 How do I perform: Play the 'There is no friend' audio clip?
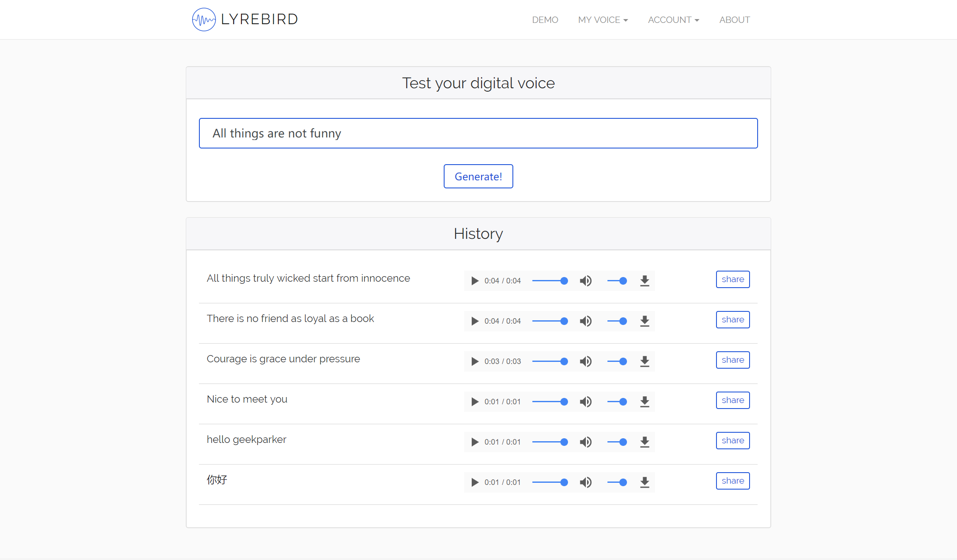(x=475, y=321)
